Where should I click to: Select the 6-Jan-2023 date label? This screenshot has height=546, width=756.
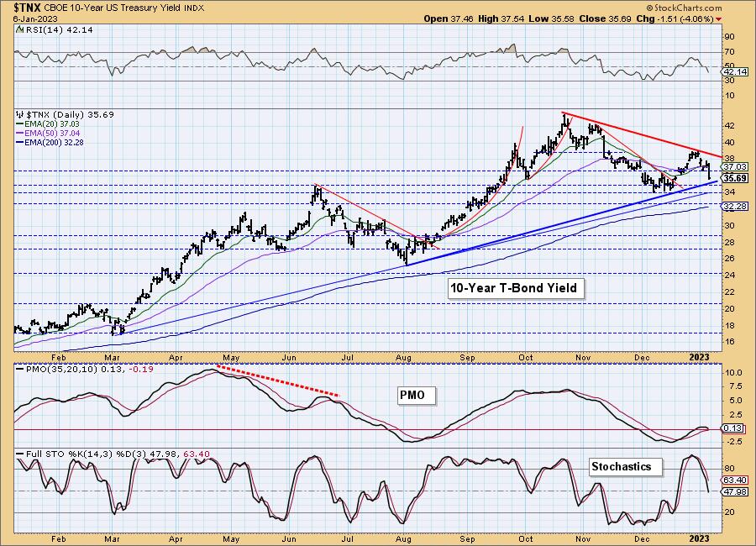click(x=35, y=19)
